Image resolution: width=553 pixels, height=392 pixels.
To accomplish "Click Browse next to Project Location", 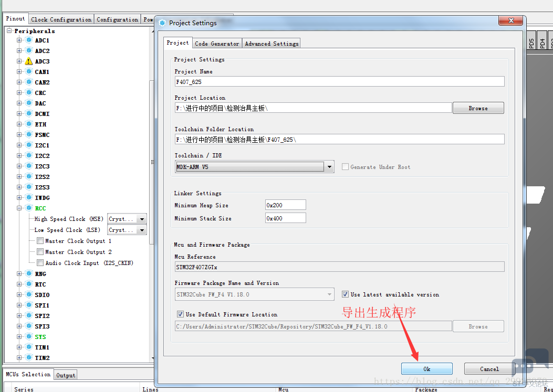I will pos(478,108).
